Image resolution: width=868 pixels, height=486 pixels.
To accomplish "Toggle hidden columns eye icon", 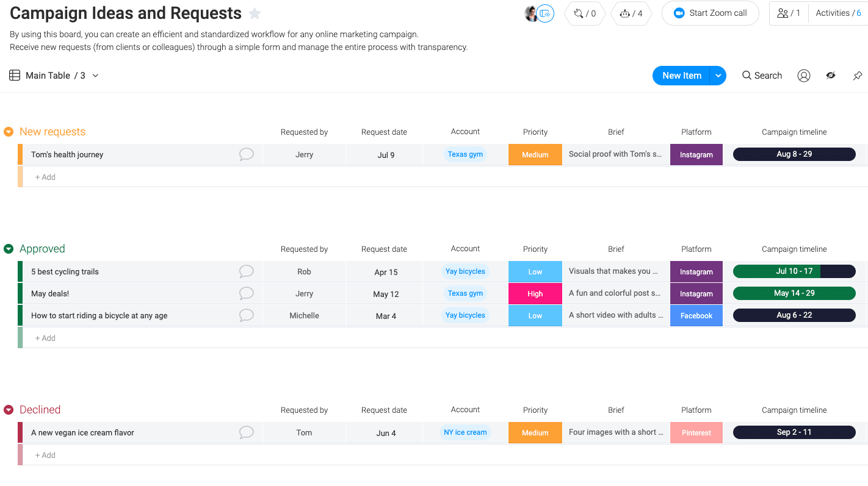I will tap(830, 76).
